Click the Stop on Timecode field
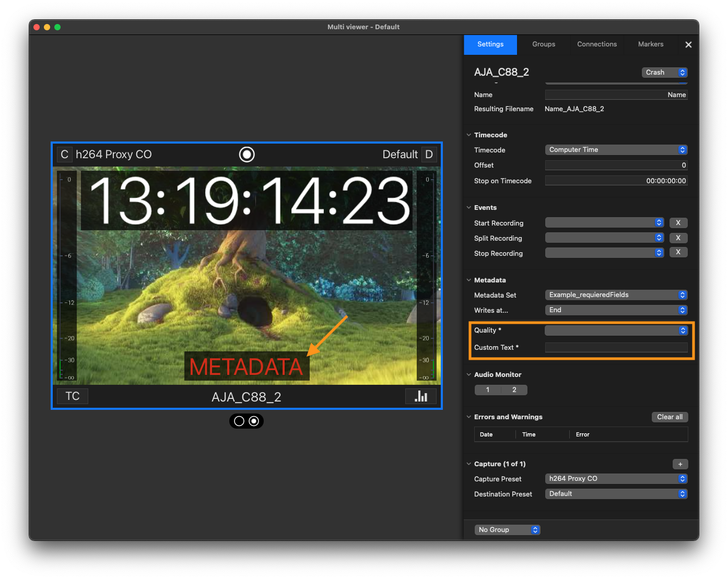 click(x=616, y=181)
